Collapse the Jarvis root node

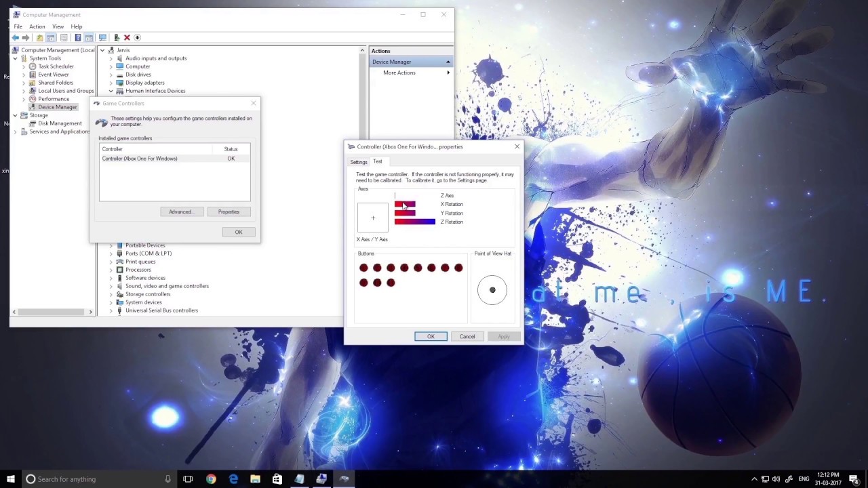point(102,50)
